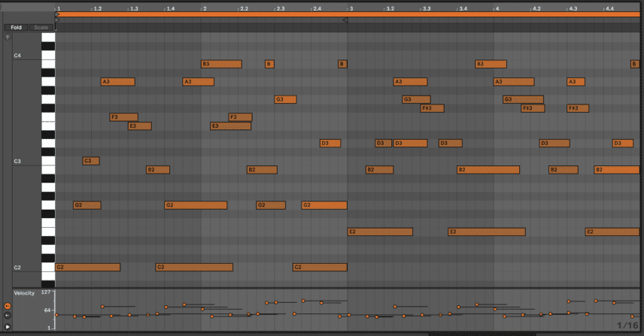This screenshot has height=336, width=644.
Task: Show the second editor lane below velocity icon
Action: (8, 316)
